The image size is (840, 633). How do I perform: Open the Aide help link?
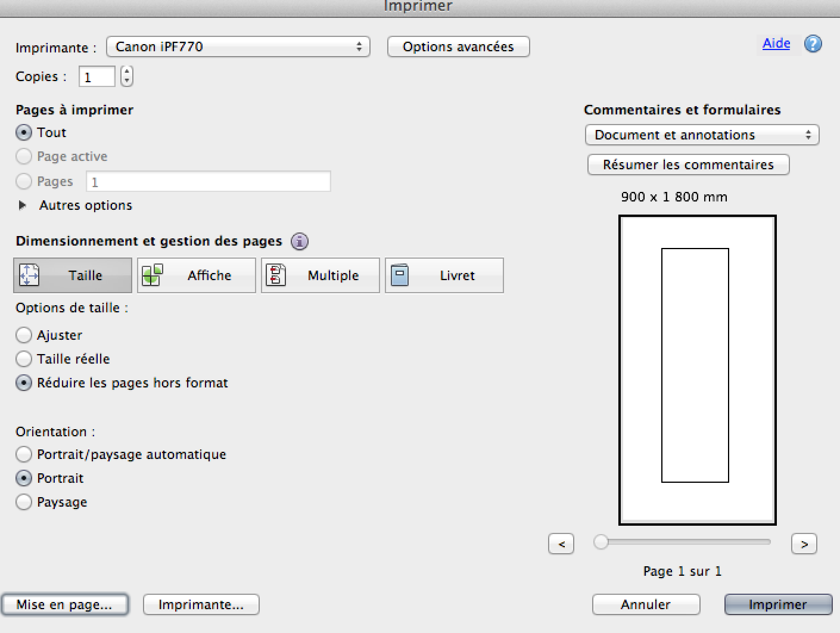[x=776, y=43]
